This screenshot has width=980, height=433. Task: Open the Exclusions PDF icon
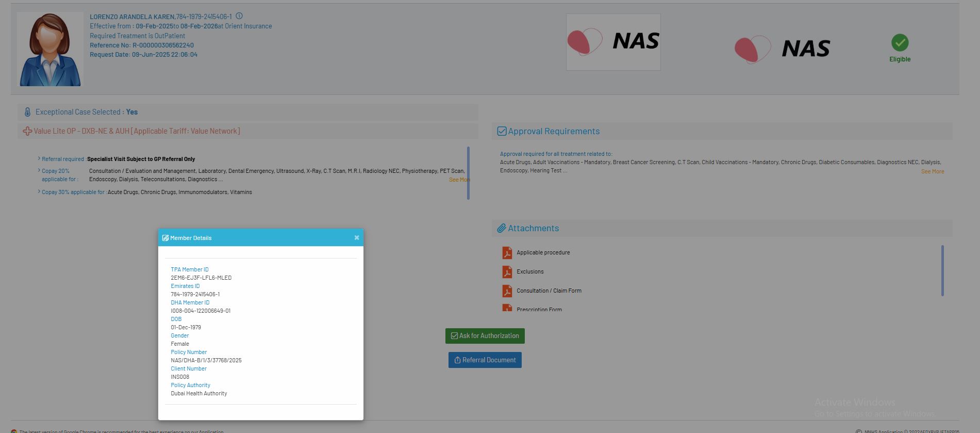pos(507,272)
